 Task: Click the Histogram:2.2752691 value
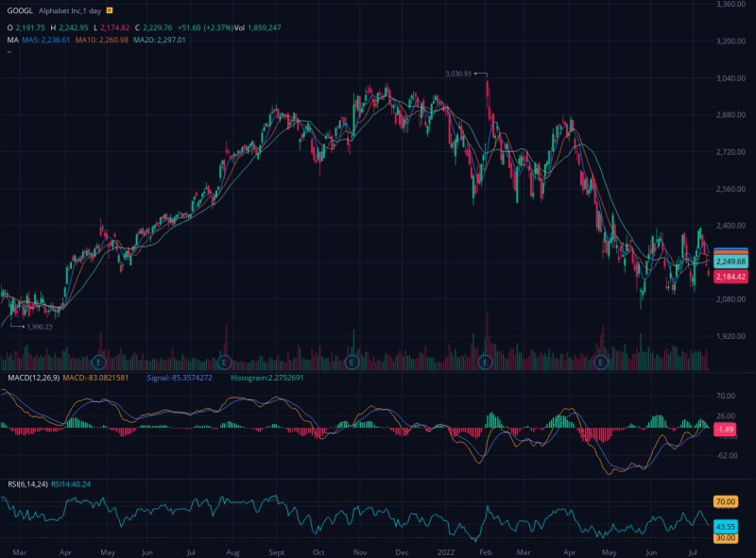(266, 378)
